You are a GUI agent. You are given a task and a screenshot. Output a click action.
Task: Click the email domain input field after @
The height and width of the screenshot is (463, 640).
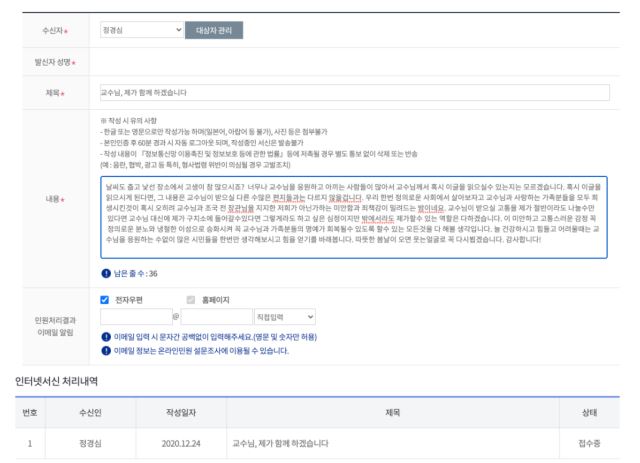point(216,317)
